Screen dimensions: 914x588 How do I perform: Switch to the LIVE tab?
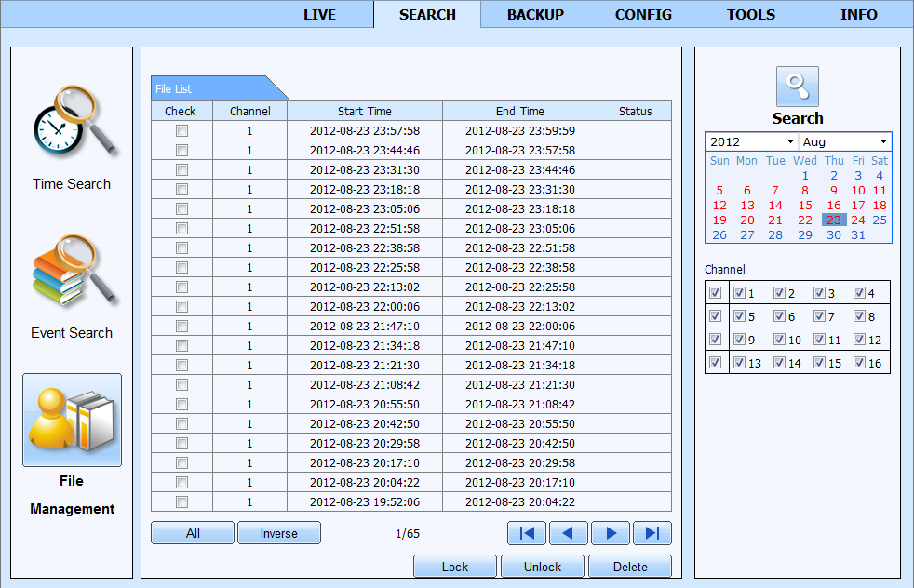[x=319, y=15]
